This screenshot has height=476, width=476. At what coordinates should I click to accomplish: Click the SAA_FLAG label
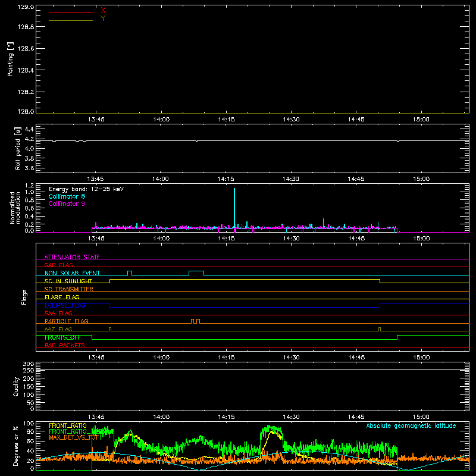pos(58,313)
